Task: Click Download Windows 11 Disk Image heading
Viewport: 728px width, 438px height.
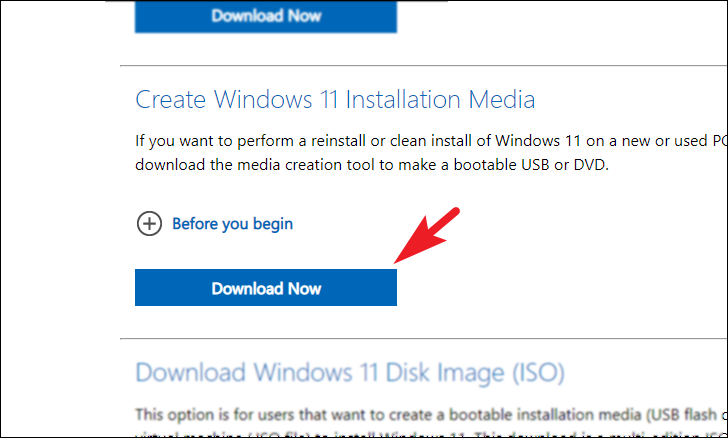Action: pos(350,373)
